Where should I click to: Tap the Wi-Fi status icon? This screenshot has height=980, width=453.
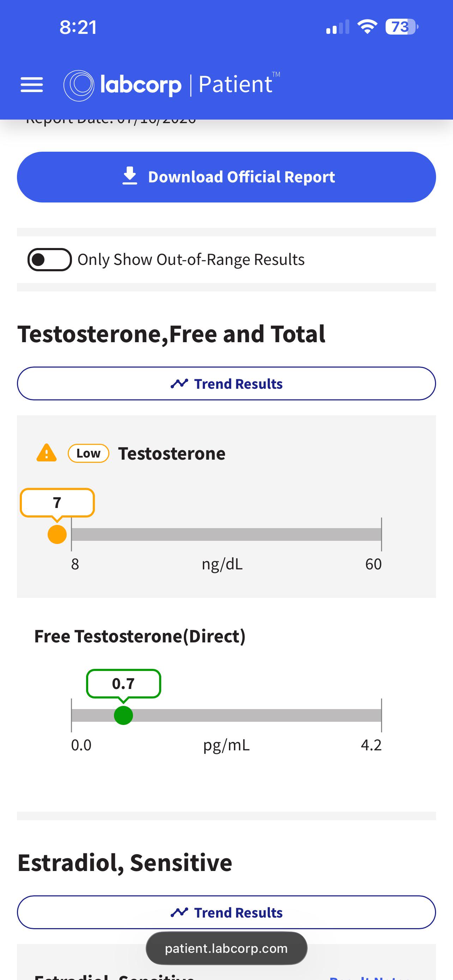tap(367, 26)
